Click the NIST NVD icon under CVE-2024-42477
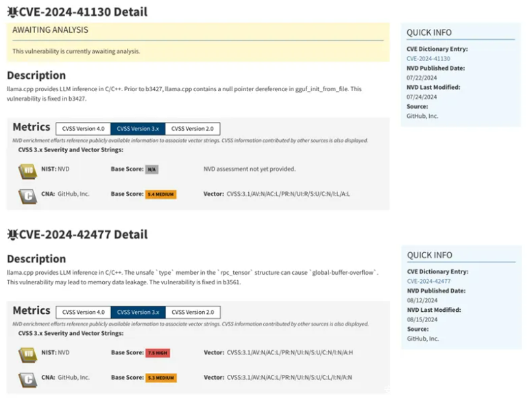Viewport: 532px width, 403px height. [26, 353]
